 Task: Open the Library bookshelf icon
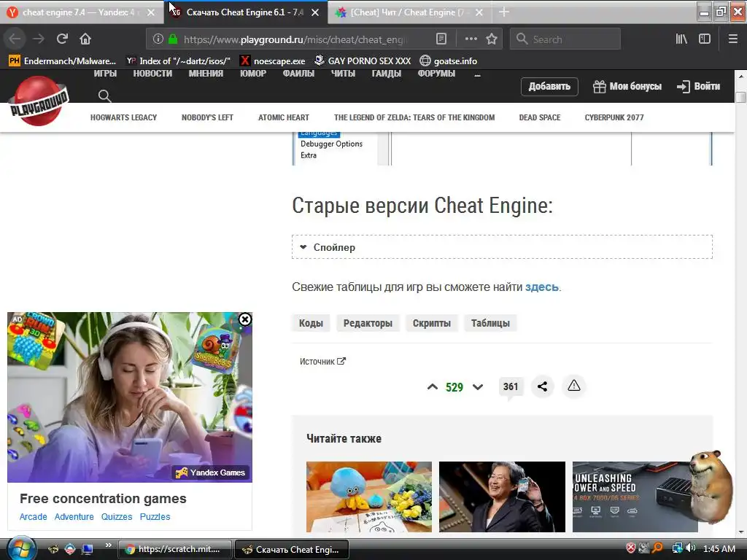pyautogui.click(x=682, y=39)
